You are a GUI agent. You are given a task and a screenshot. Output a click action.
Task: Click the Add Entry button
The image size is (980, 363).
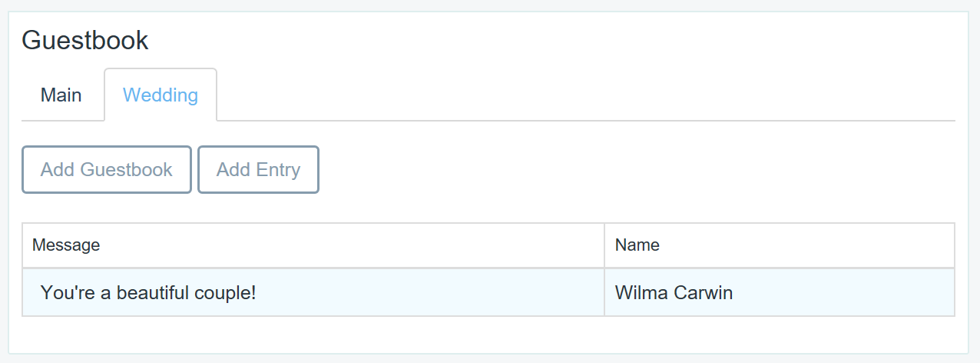[x=258, y=170]
